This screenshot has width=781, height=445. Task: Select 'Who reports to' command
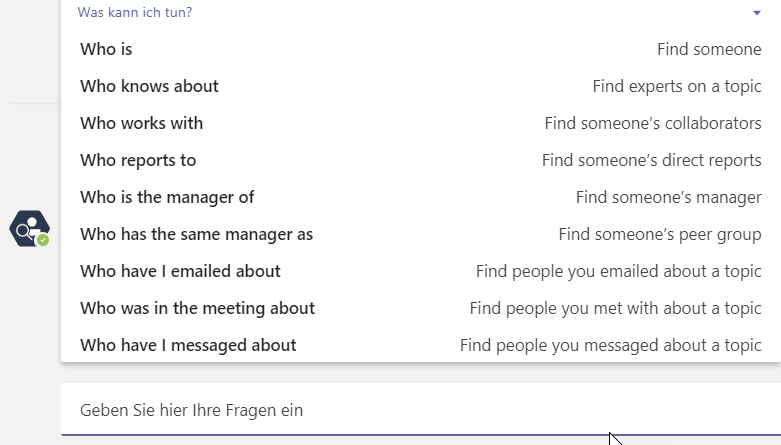point(421,160)
